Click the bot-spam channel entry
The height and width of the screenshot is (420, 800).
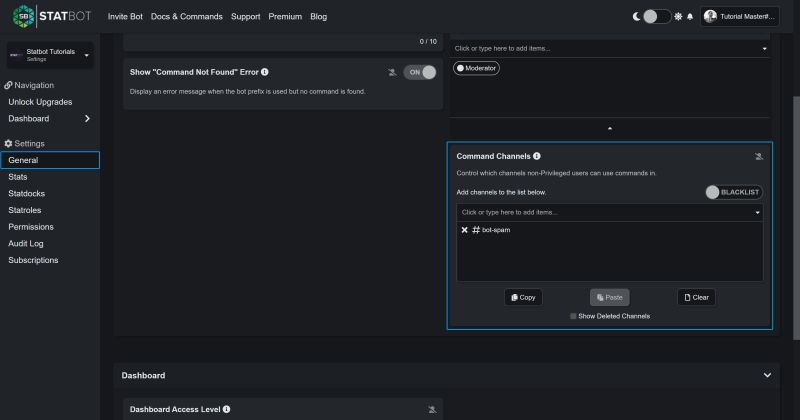point(490,230)
